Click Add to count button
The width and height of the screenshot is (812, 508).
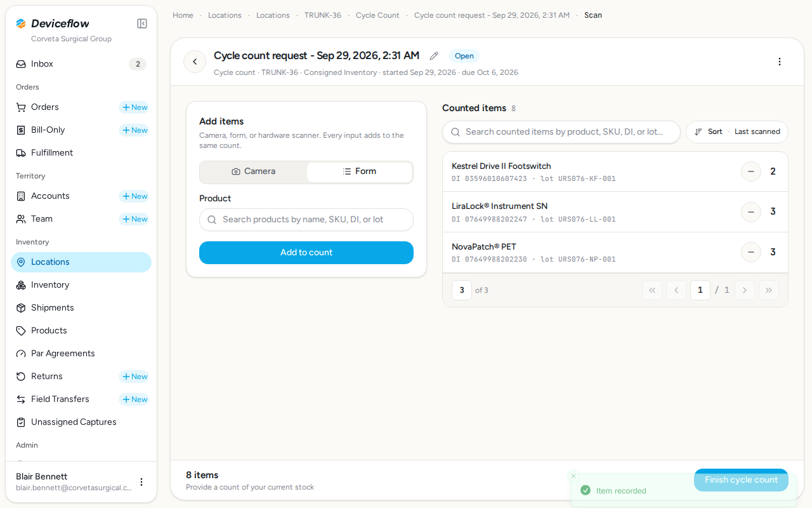pyautogui.click(x=306, y=253)
